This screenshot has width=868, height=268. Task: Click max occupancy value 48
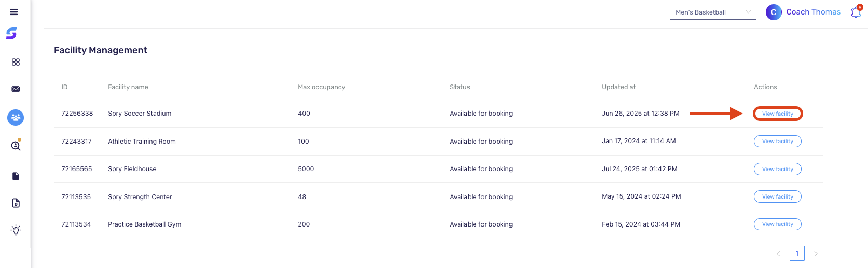point(302,197)
